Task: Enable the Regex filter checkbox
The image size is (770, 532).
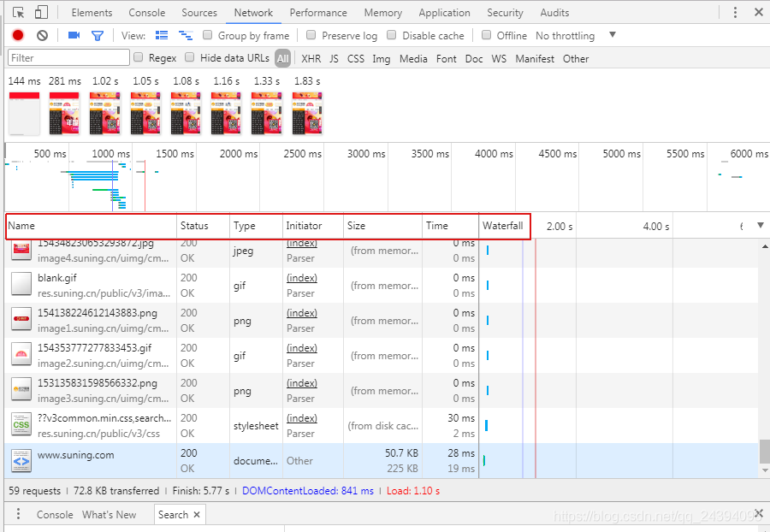Action: point(139,57)
